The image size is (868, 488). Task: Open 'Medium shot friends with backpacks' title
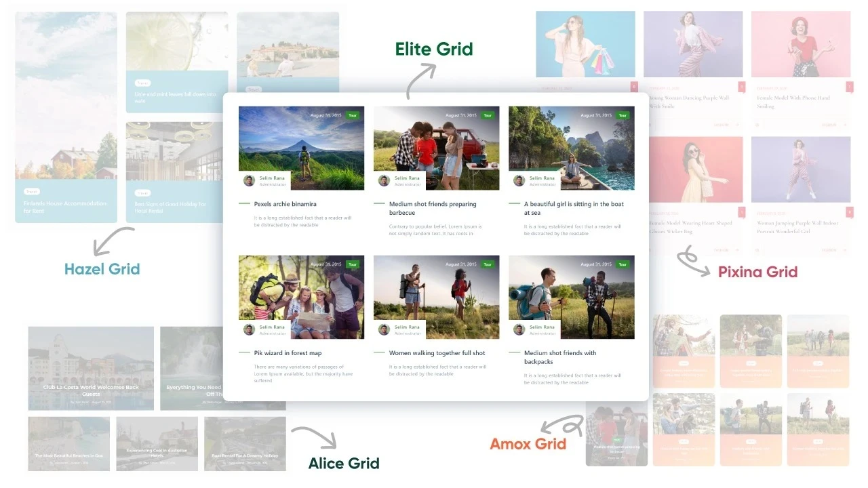[x=560, y=357]
